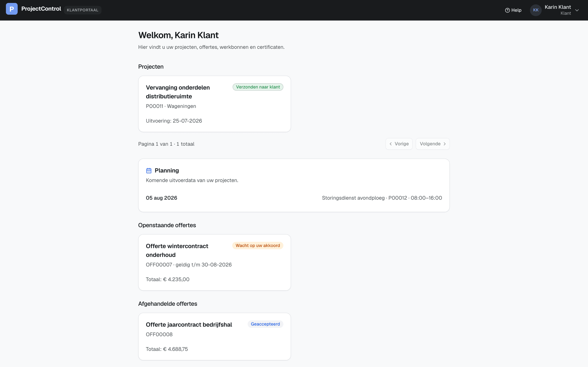
Task: Click the right chevron in Volgende
Action: coord(444,144)
